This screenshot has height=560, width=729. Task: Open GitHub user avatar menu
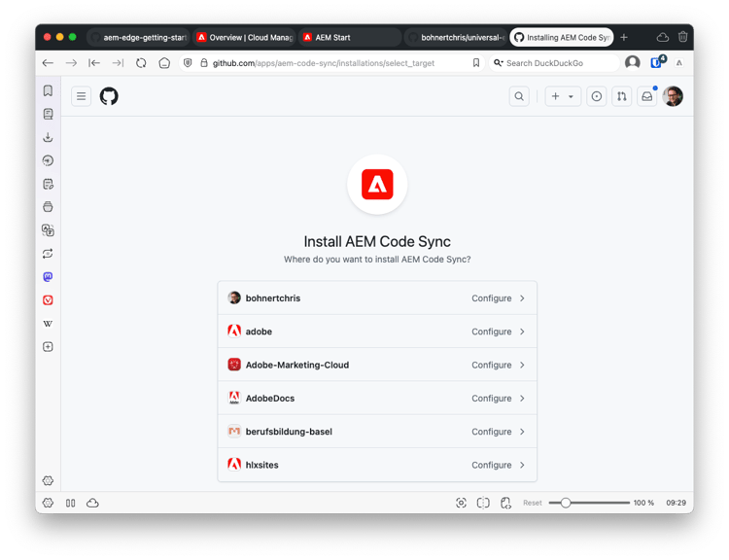click(673, 96)
